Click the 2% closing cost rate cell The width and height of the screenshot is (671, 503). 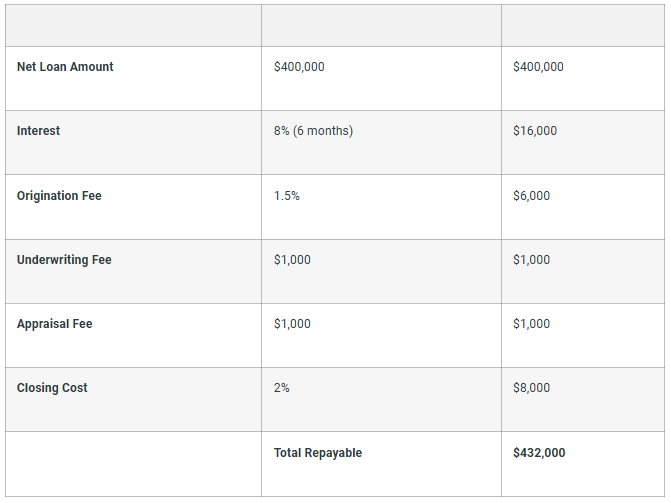(x=282, y=388)
